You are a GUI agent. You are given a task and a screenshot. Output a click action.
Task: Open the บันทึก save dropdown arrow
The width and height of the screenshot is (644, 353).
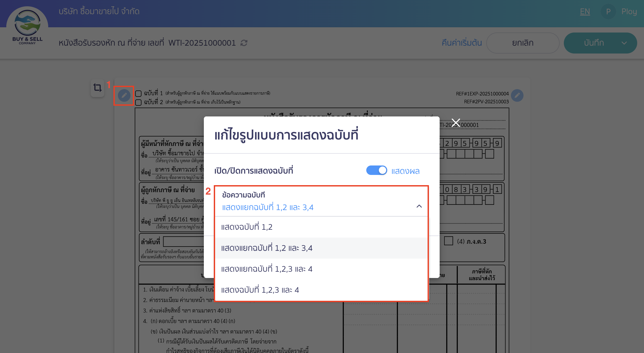624,43
